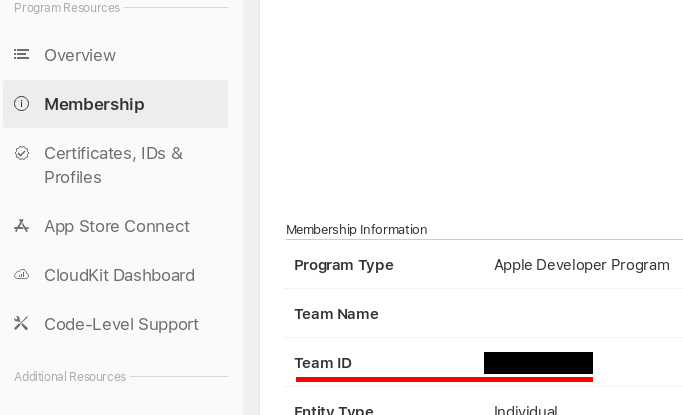
Task: Click the Team Name row label
Action: (x=336, y=314)
